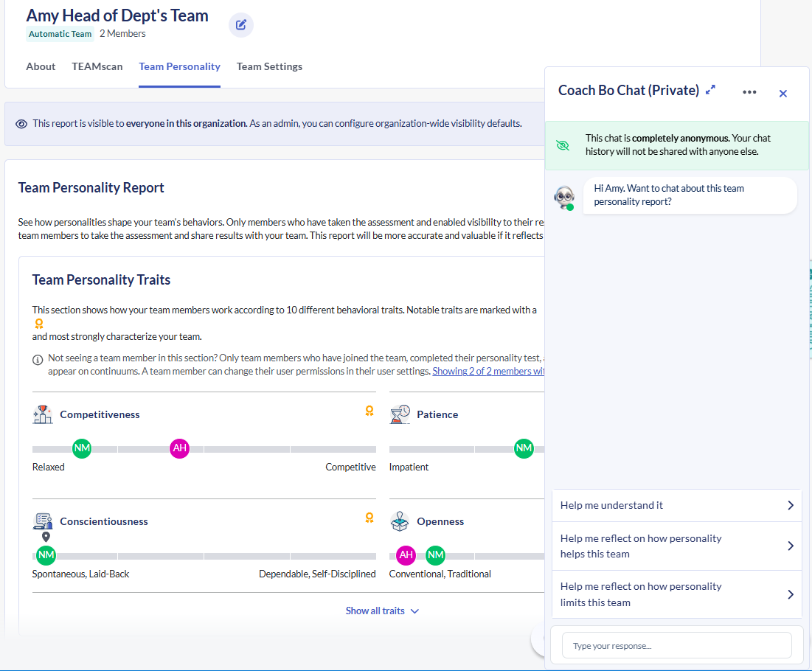This screenshot has height=671, width=812.
Task: Click the visibility eye icon in banner
Action: point(21,124)
